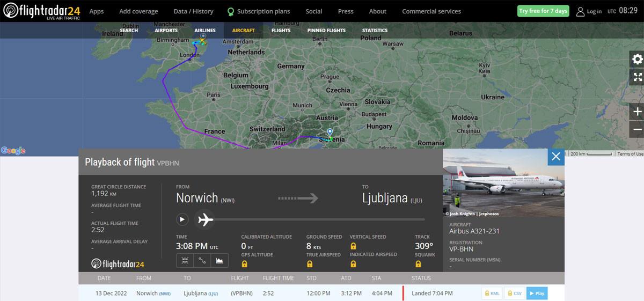Image resolution: width=644 pixels, height=301 pixels.
Task: Download locked CSV file
Action: (514, 293)
